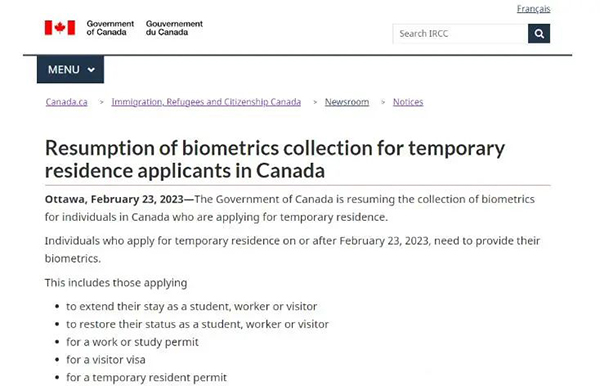Open the MENU button
Viewport: 600px width, 386px height.
point(70,69)
